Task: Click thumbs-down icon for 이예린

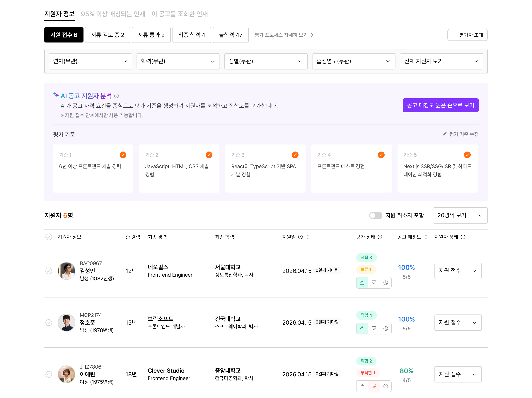Action: tap(374, 386)
